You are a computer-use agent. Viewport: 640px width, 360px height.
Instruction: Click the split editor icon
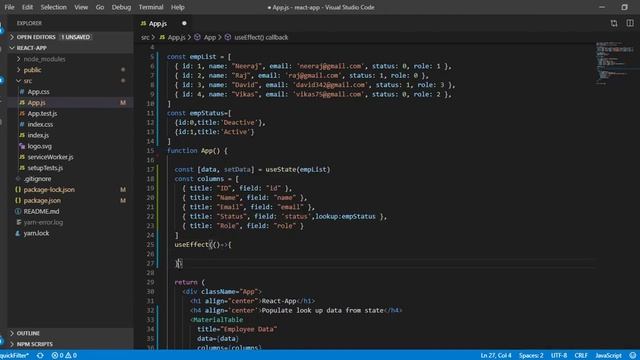click(630, 23)
